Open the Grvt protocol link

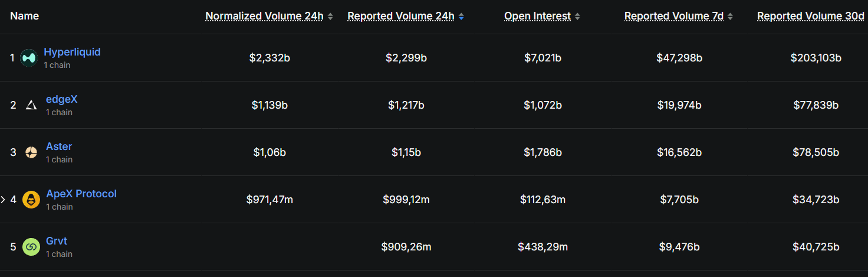57,241
